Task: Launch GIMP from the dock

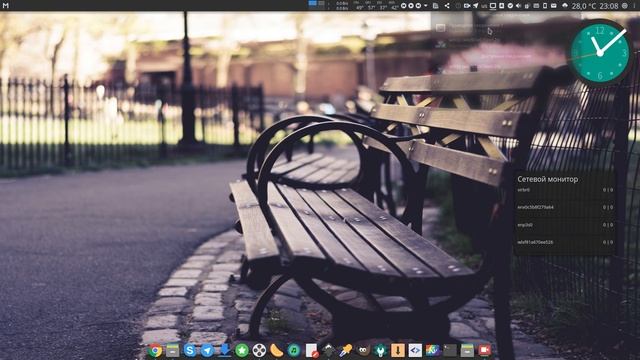Action: click(x=363, y=350)
